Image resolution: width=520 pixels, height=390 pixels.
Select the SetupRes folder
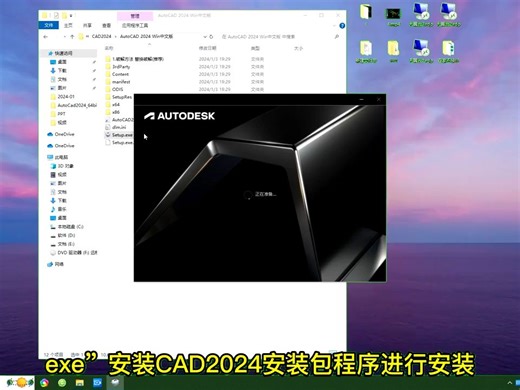pyautogui.click(x=119, y=97)
